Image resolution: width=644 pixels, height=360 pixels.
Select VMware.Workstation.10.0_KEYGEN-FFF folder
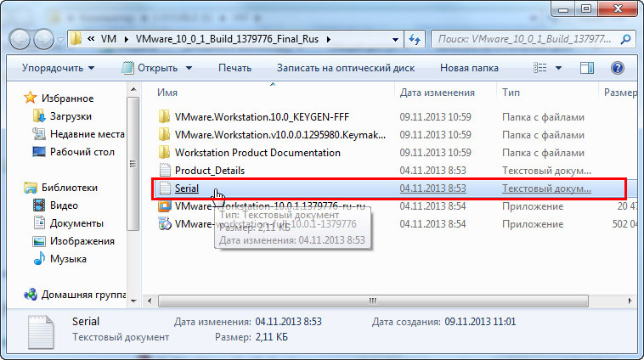pyautogui.click(x=262, y=117)
